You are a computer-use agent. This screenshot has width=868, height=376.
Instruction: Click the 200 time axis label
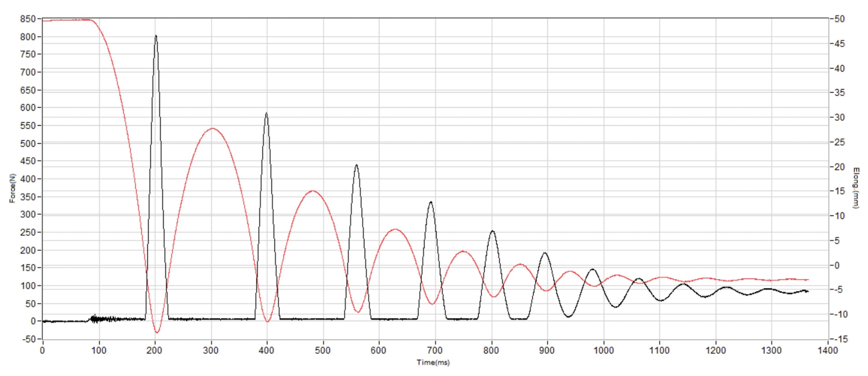click(x=154, y=350)
